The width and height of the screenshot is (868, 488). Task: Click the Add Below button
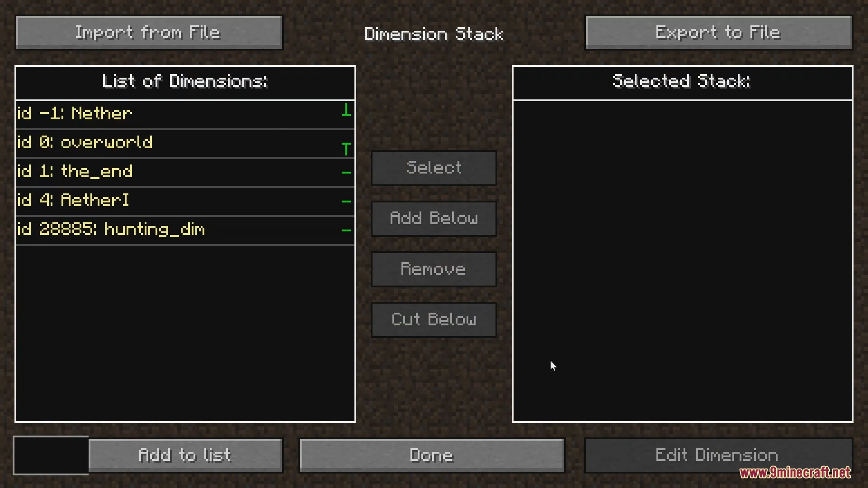(434, 218)
